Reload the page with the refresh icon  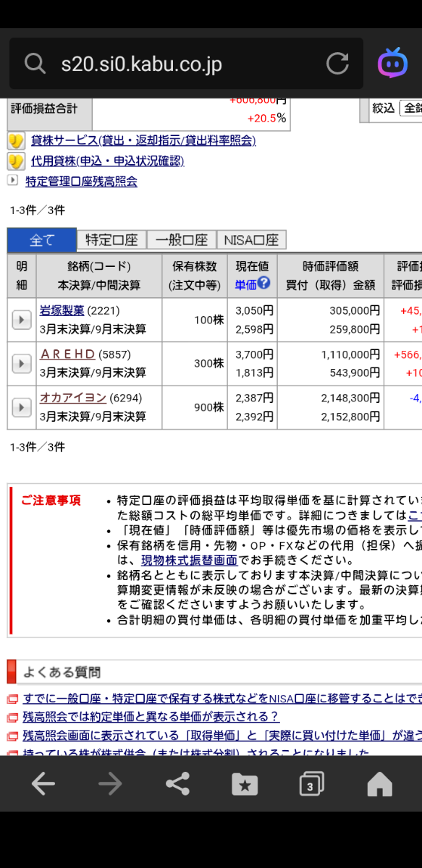337,64
